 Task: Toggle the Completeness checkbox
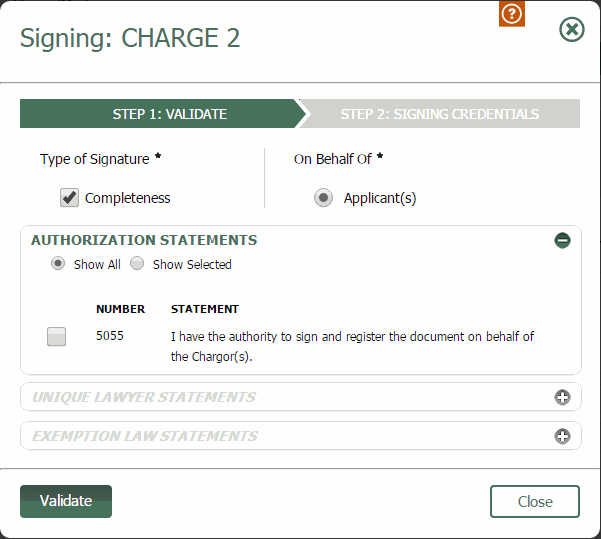tap(69, 198)
